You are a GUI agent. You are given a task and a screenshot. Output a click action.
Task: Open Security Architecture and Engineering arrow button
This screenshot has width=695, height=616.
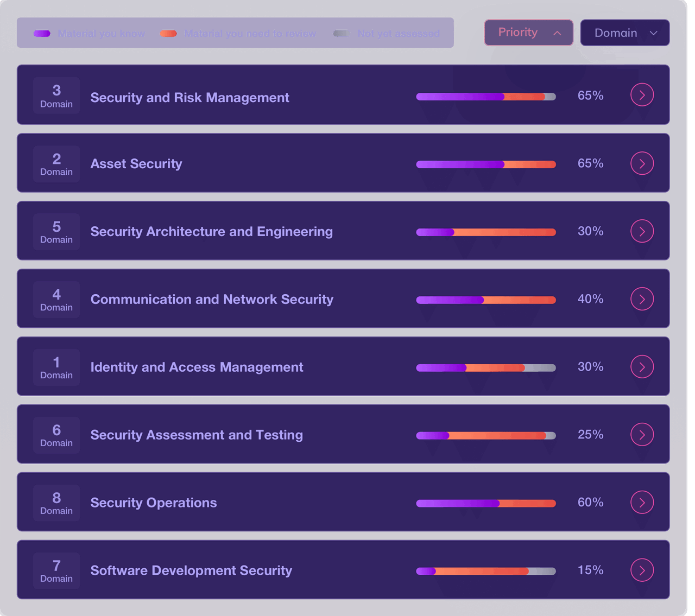(642, 231)
